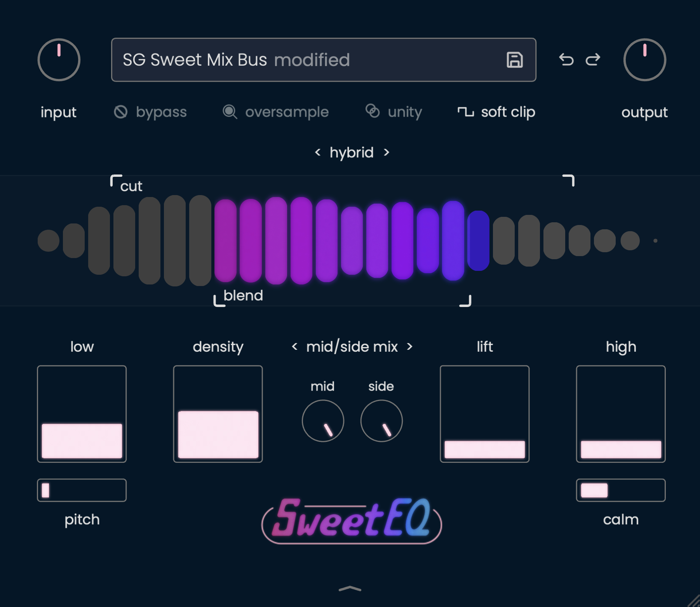This screenshot has height=607, width=700.
Task: Save preset with the floppy disk icon
Action: coord(515,60)
